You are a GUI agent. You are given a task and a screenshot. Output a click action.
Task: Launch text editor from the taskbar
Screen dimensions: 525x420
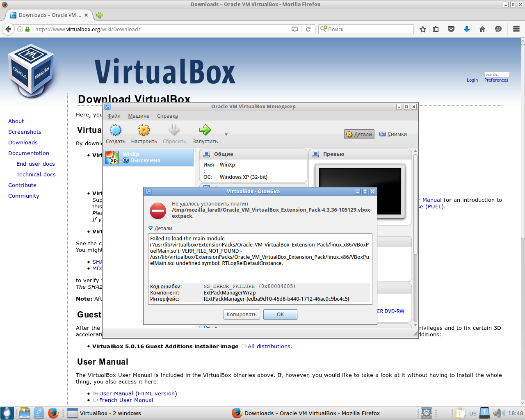point(39,413)
